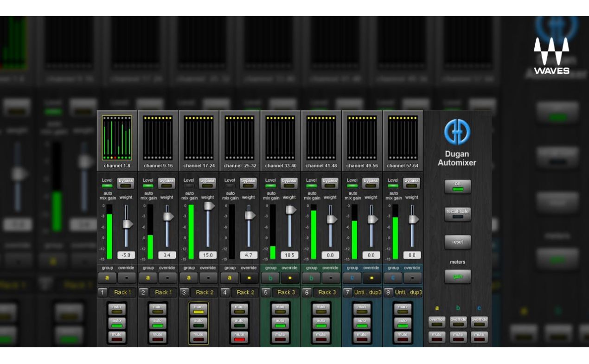Click weight value field showing 10.5
589x364 pixels.
click(289, 255)
